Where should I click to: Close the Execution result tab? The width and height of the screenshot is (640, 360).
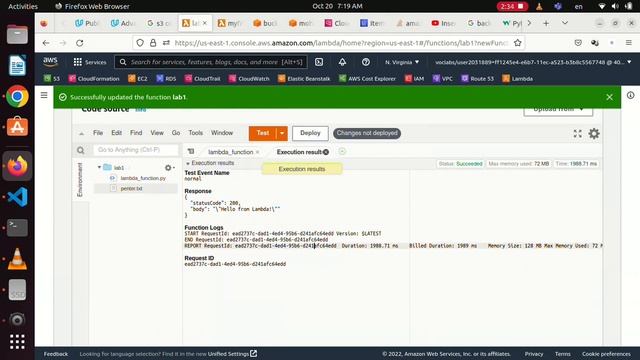tap(326, 152)
